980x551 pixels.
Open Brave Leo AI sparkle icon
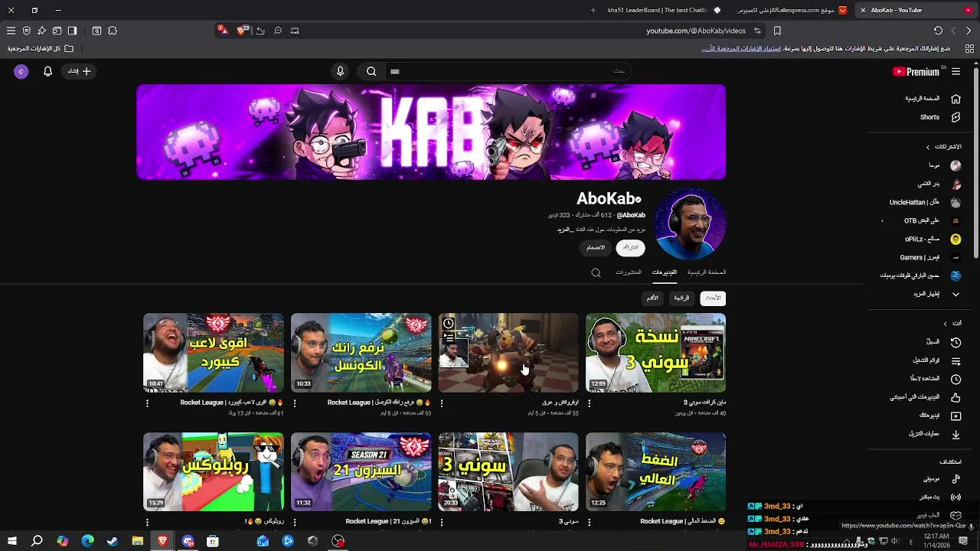click(41, 31)
